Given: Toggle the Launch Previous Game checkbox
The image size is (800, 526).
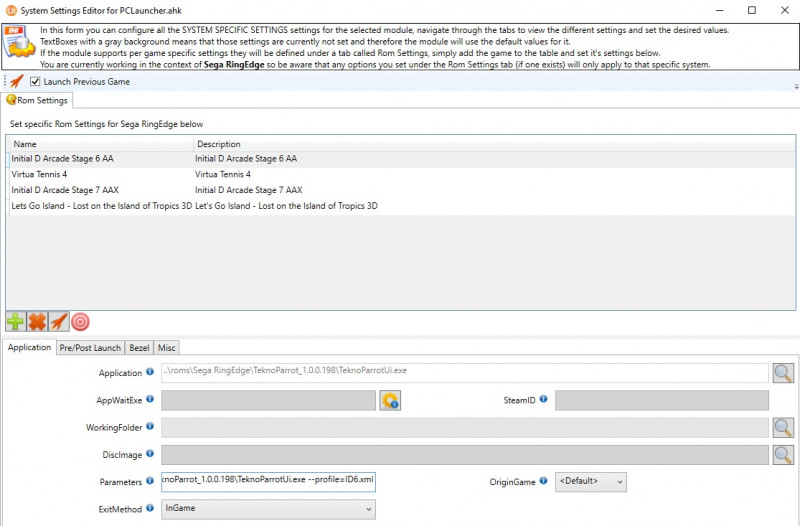Looking at the screenshot, I should [x=35, y=82].
